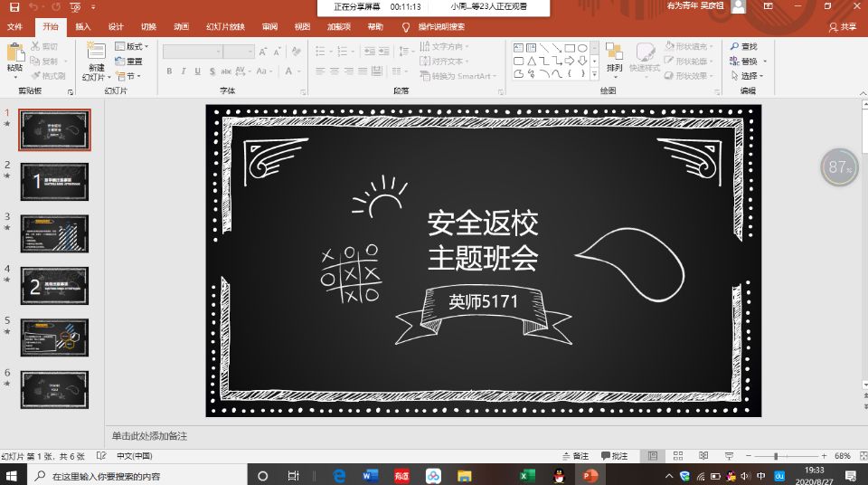The width and height of the screenshot is (868, 485).
Task: Expand the shapes gallery more arrow
Action: [x=595, y=74]
